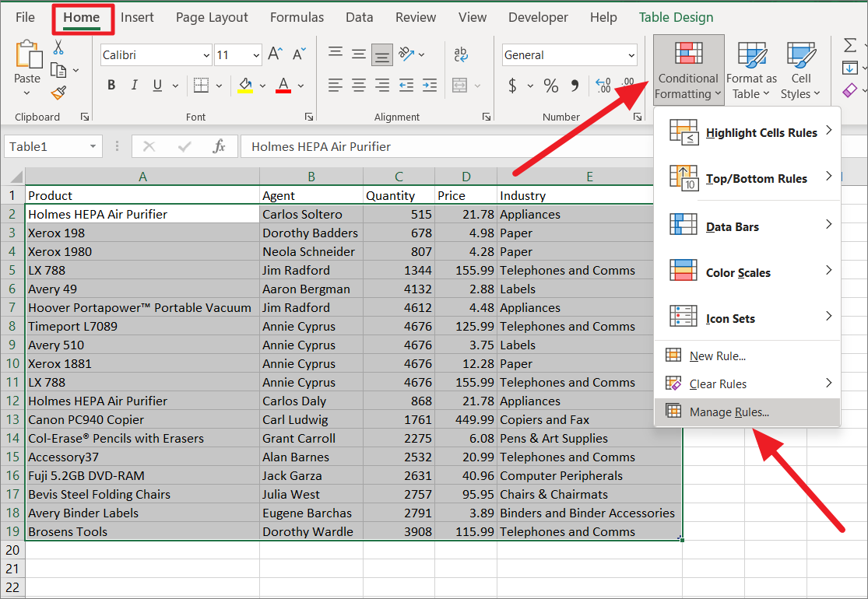The height and width of the screenshot is (599, 868).
Task: Apply accounting dollar format
Action: 512,86
